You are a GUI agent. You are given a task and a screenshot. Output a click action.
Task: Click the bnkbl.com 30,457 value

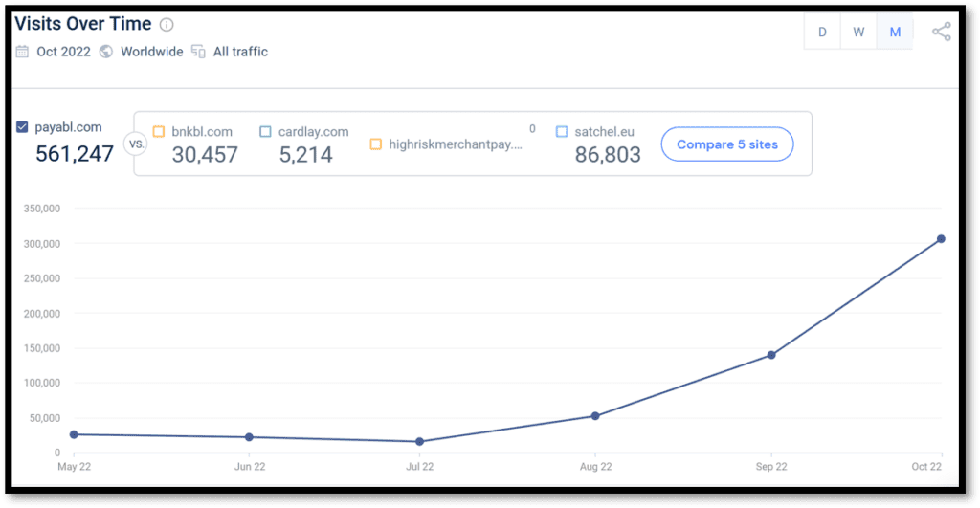point(205,155)
